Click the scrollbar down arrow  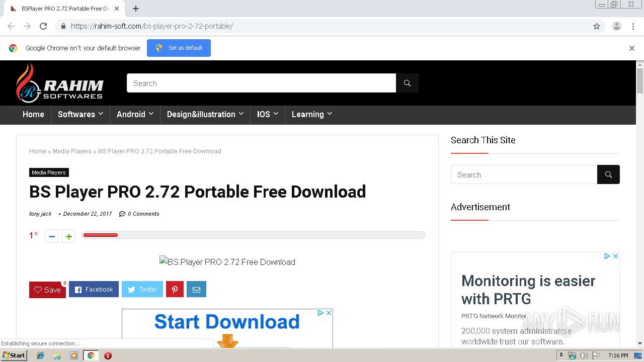tap(640, 343)
